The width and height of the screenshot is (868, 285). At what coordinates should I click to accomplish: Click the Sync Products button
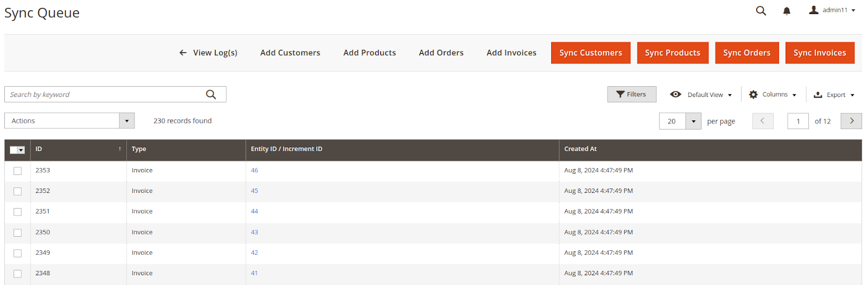click(x=673, y=53)
